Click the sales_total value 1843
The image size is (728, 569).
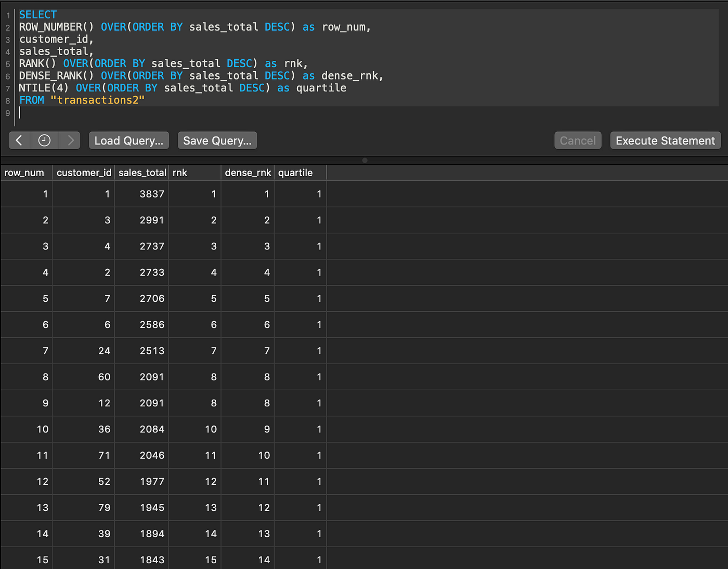[x=152, y=560]
